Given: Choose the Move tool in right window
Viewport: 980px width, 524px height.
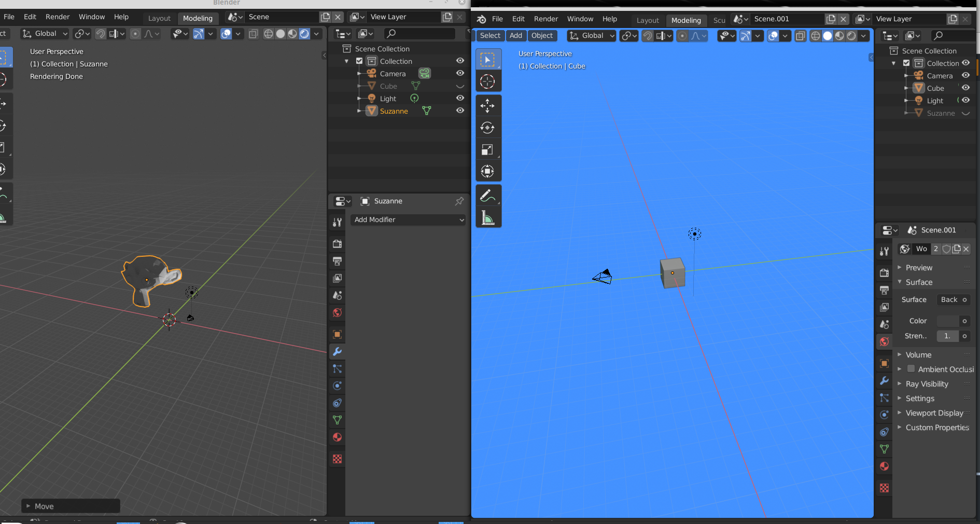Looking at the screenshot, I should tap(487, 106).
